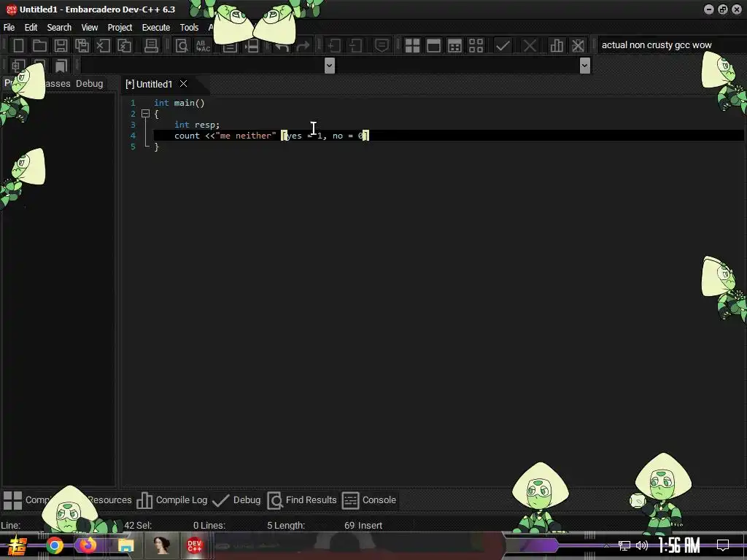The image size is (747, 560).
Task: Click the Windows Start button
Action: coord(17,545)
